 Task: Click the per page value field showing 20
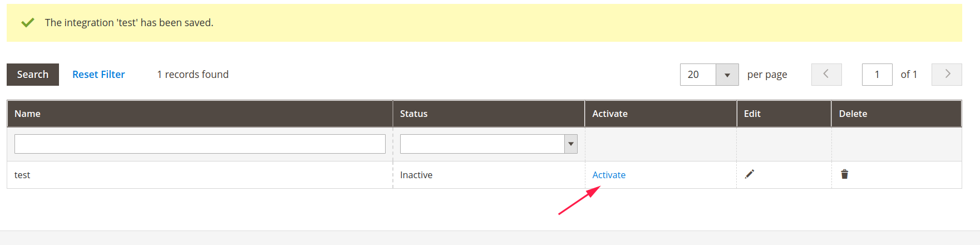[698, 75]
